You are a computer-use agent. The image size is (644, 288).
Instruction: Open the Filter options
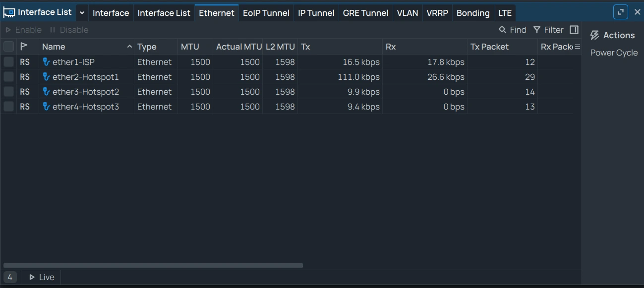pos(548,30)
